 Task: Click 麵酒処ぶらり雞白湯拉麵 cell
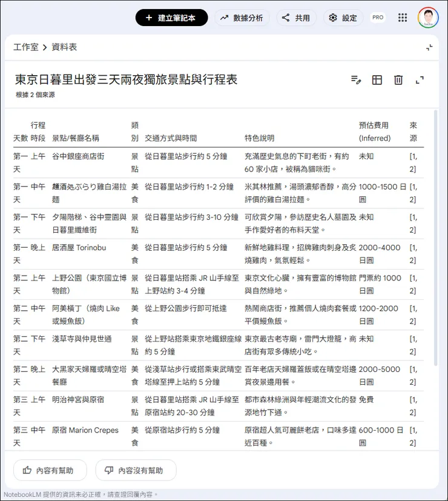(89, 193)
